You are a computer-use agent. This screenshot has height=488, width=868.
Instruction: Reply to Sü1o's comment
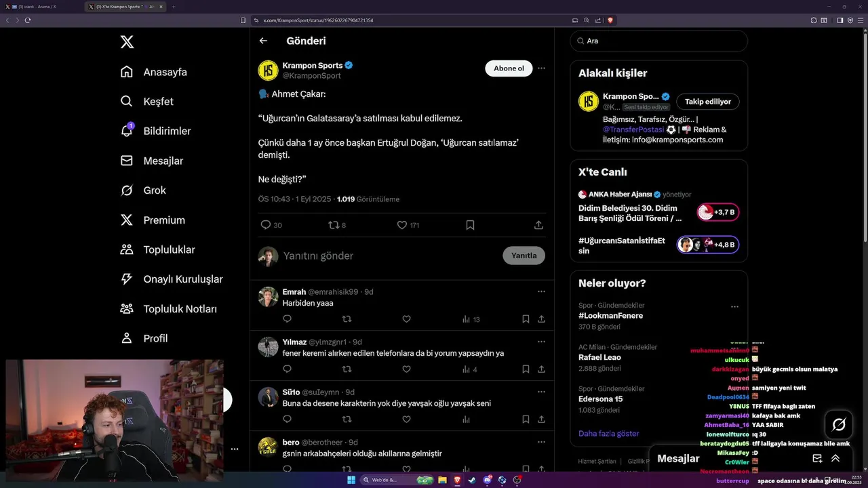click(287, 420)
